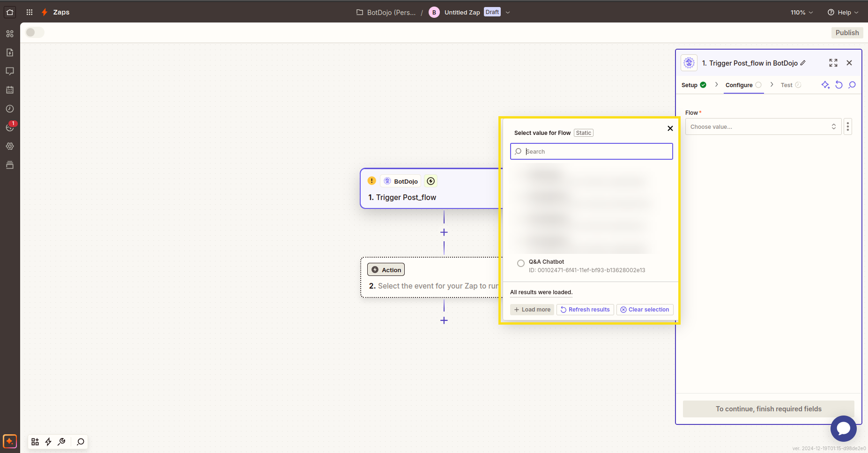This screenshot has width=868, height=453.
Task: Open the Help dropdown menu
Action: (843, 12)
